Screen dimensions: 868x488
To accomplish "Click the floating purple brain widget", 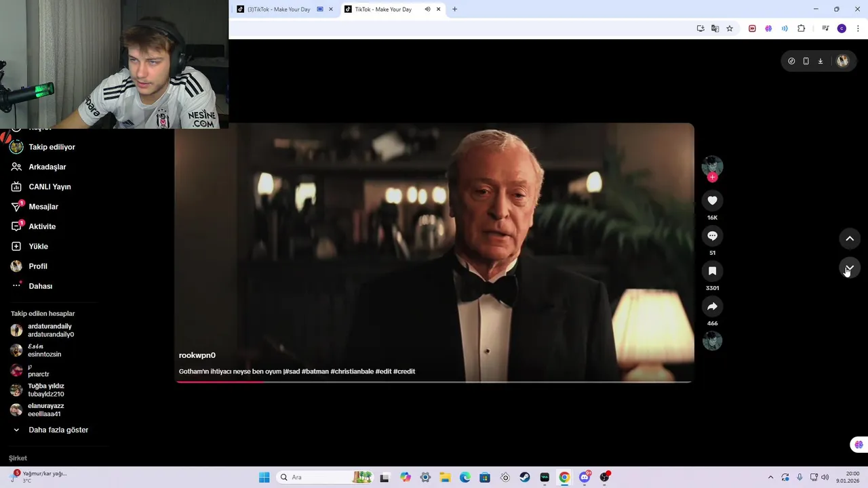I will pyautogui.click(x=859, y=445).
